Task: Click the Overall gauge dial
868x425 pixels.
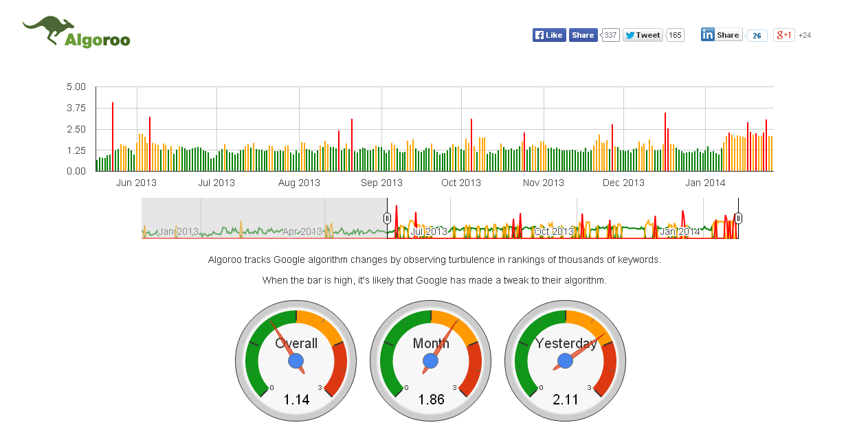Action: [296, 361]
